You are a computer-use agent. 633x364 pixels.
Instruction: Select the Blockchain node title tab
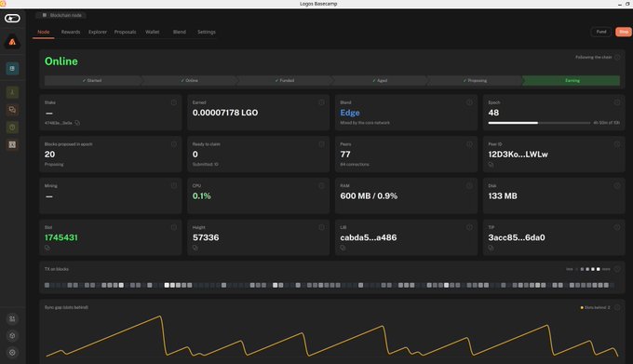click(61, 15)
